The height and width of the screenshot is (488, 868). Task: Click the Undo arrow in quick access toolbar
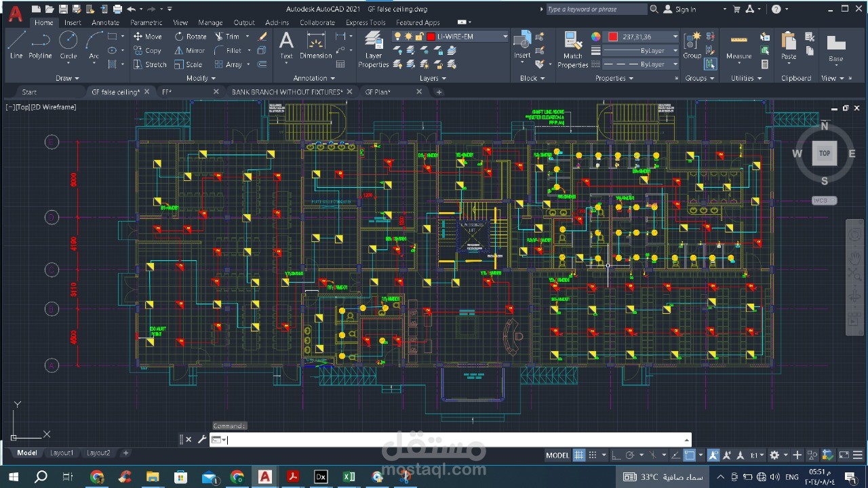click(132, 9)
